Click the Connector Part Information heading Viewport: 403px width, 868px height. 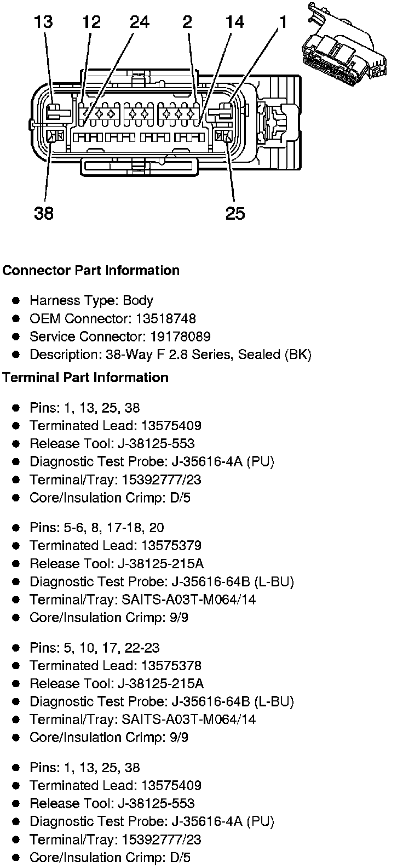(x=91, y=271)
